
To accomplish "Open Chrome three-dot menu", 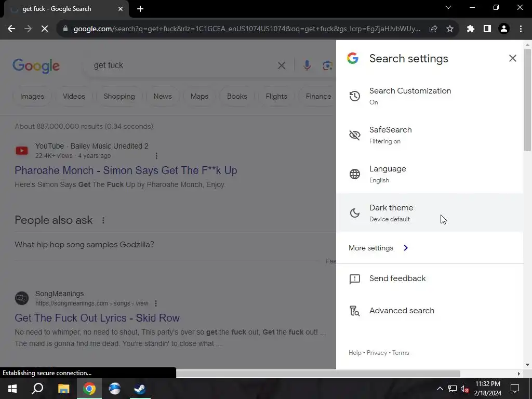I will (x=521, y=29).
